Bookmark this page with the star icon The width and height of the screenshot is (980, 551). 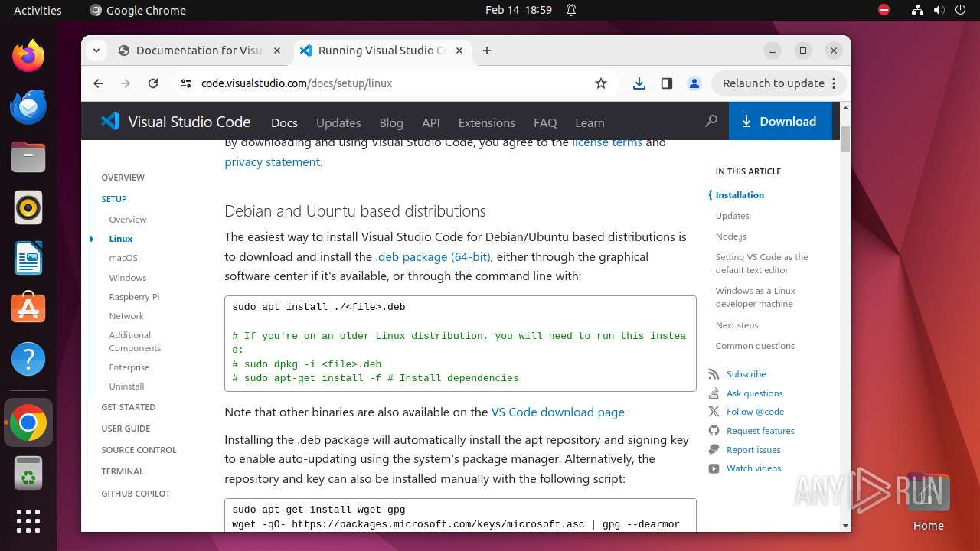[601, 83]
